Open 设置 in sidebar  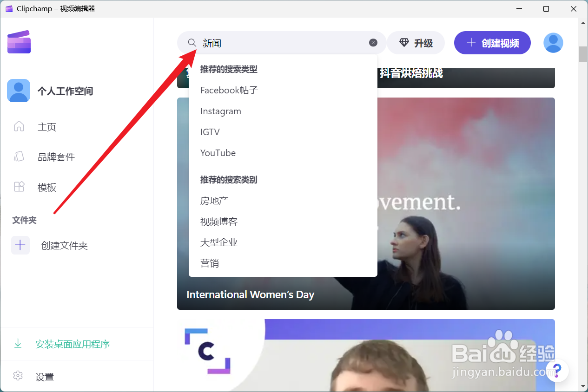(45, 377)
